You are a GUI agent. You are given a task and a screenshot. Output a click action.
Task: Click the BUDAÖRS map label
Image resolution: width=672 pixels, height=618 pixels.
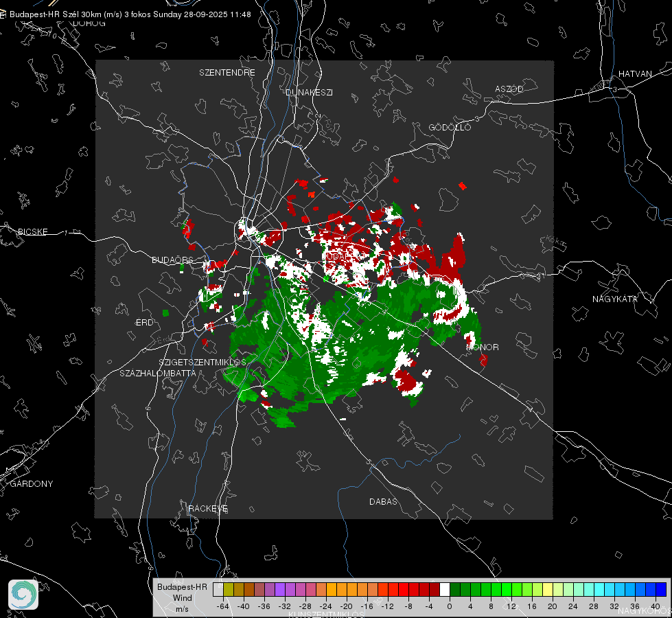(x=172, y=260)
